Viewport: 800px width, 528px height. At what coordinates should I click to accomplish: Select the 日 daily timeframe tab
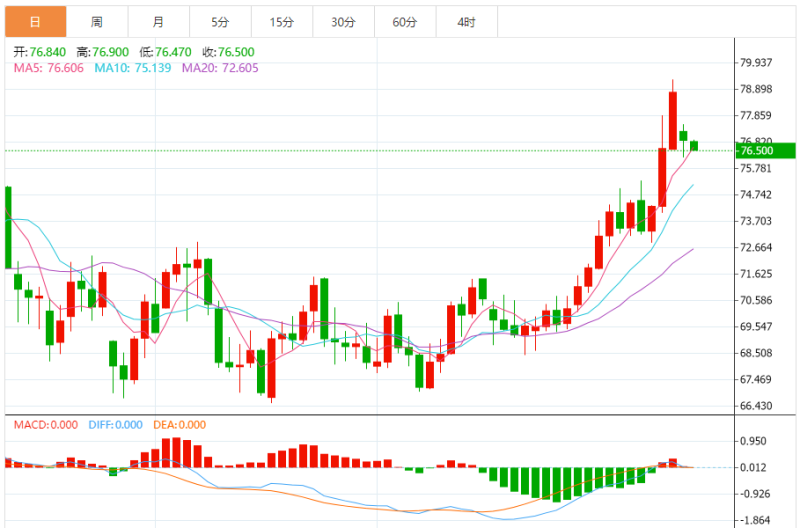36,22
